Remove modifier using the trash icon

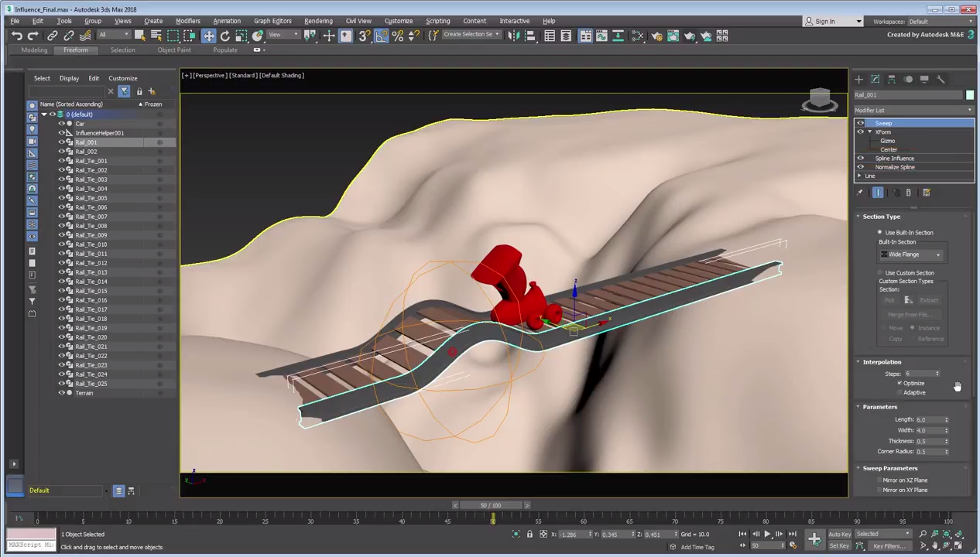click(x=909, y=193)
